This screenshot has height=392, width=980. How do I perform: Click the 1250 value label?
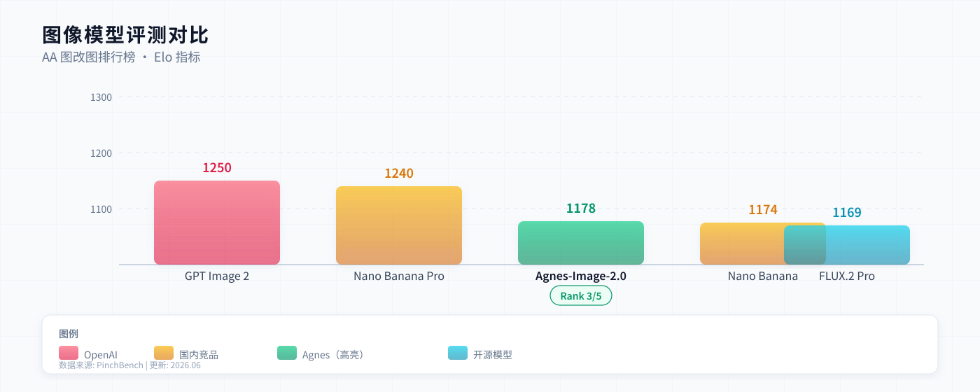217,168
